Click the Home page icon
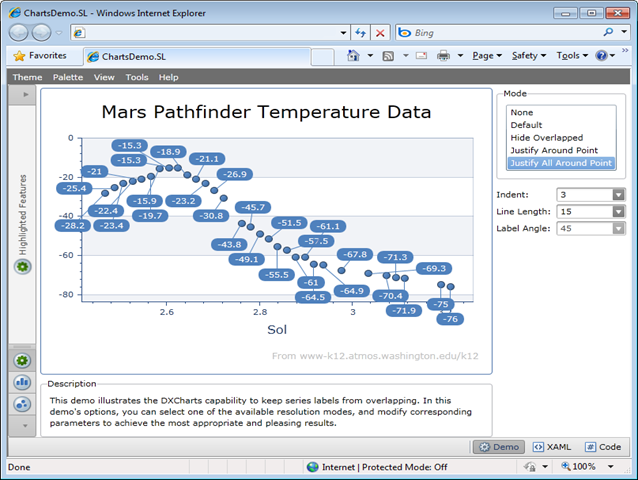638x480 pixels. [x=353, y=55]
